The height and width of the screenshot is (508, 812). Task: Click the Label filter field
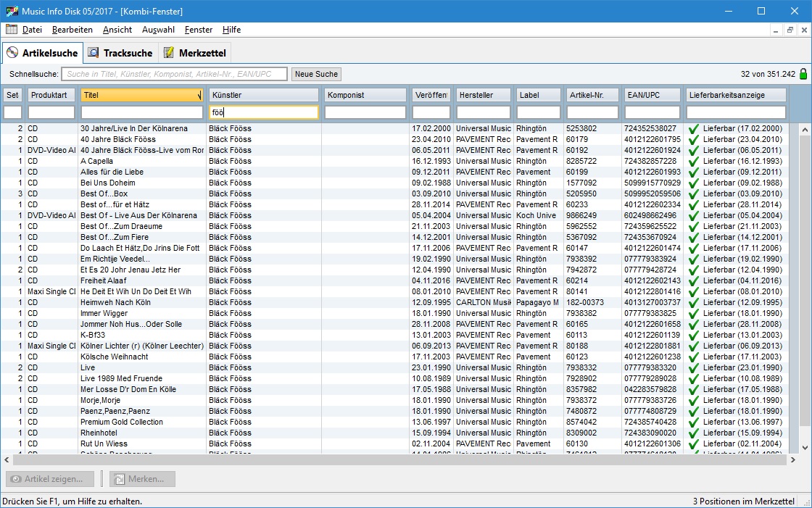tap(539, 112)
